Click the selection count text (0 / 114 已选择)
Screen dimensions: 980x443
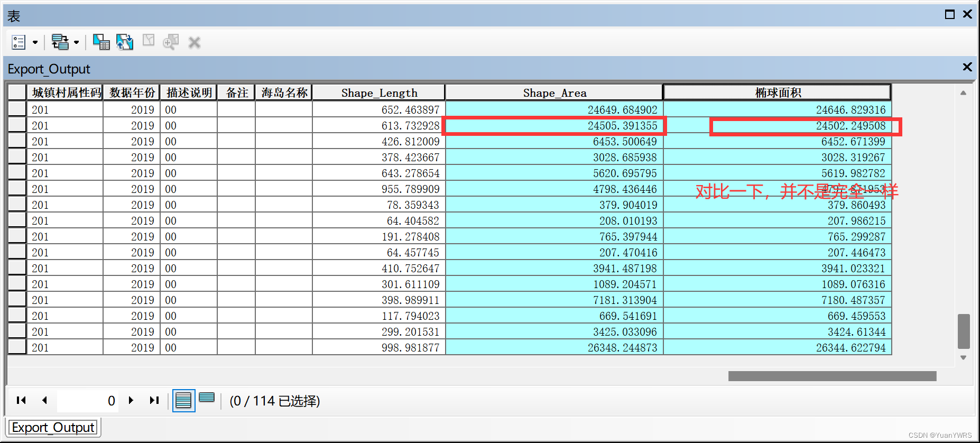[x=275, y=401]
